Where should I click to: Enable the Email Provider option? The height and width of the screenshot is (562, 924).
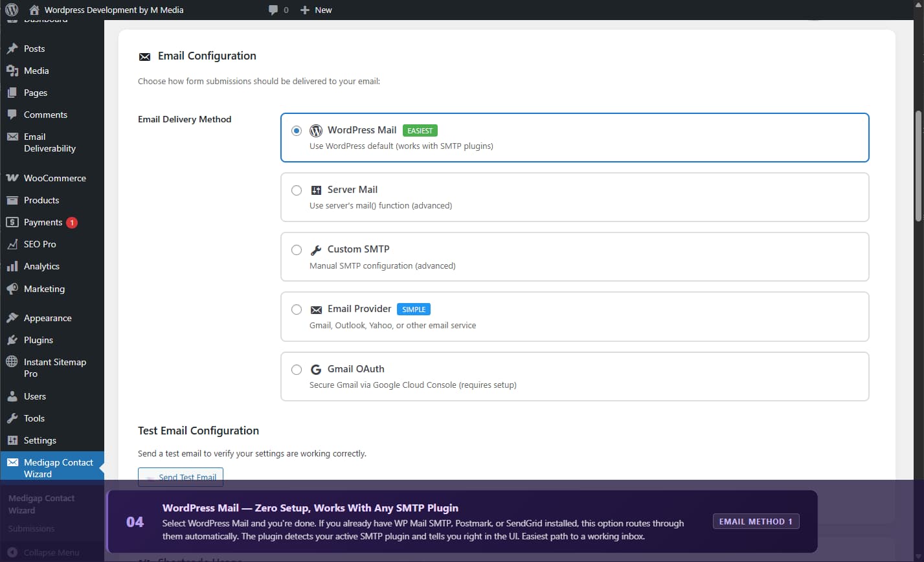coord(297,309)
